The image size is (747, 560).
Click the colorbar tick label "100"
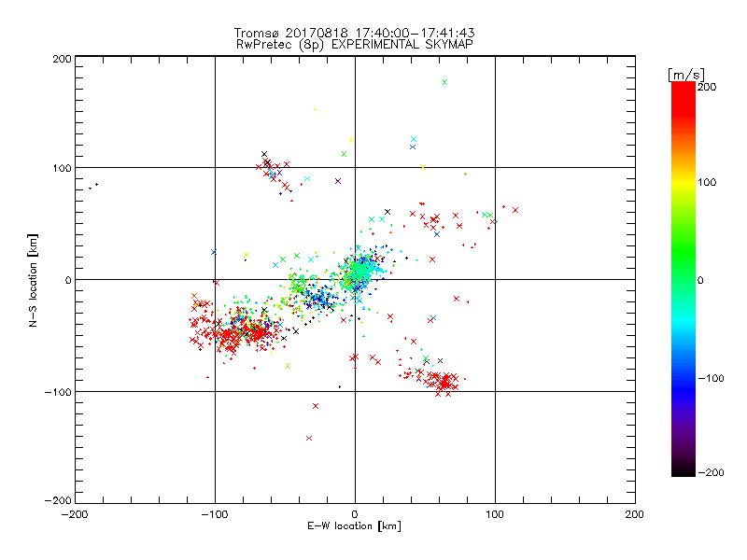(707, 182)
